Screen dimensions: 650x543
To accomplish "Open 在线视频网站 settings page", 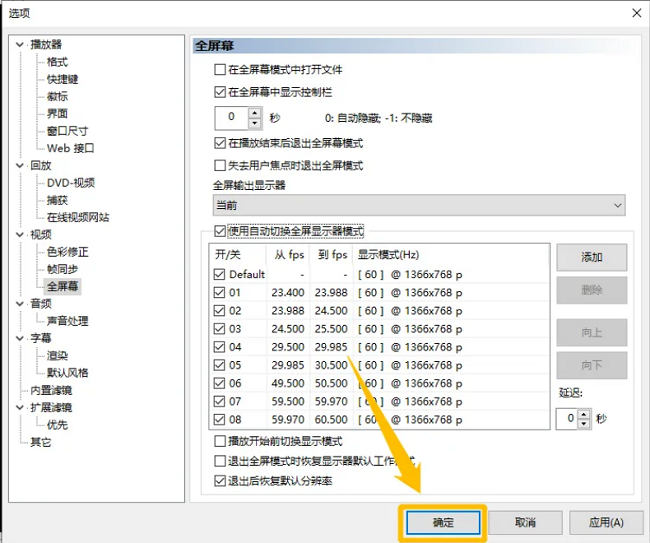I will tap(78, 217).
